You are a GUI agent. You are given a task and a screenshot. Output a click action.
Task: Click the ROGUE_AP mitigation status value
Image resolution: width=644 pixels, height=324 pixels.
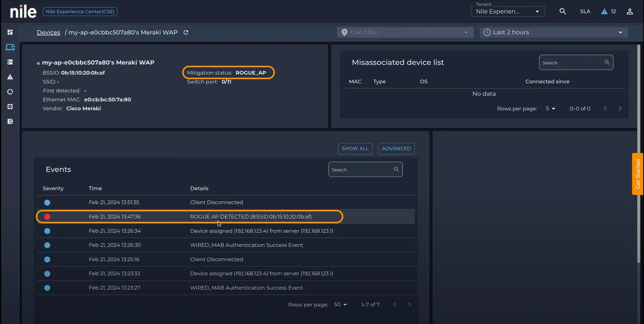tap(251, 73)
